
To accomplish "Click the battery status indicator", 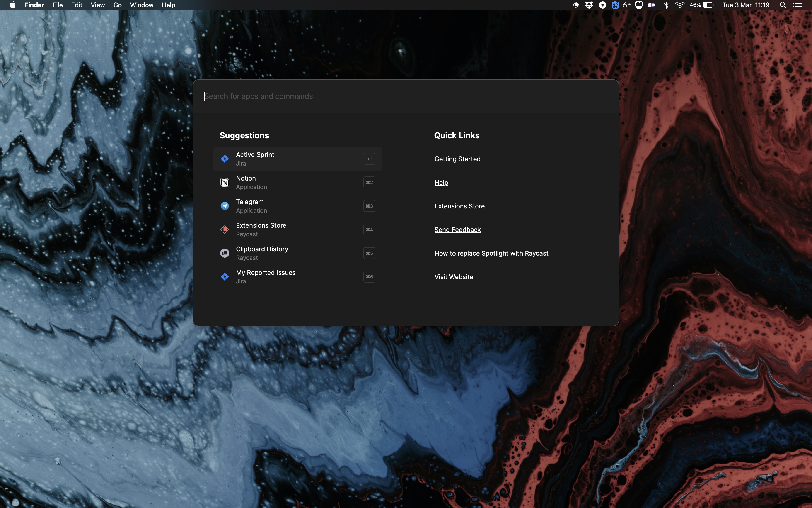I will pyautogui.click(x=702, y=5).
